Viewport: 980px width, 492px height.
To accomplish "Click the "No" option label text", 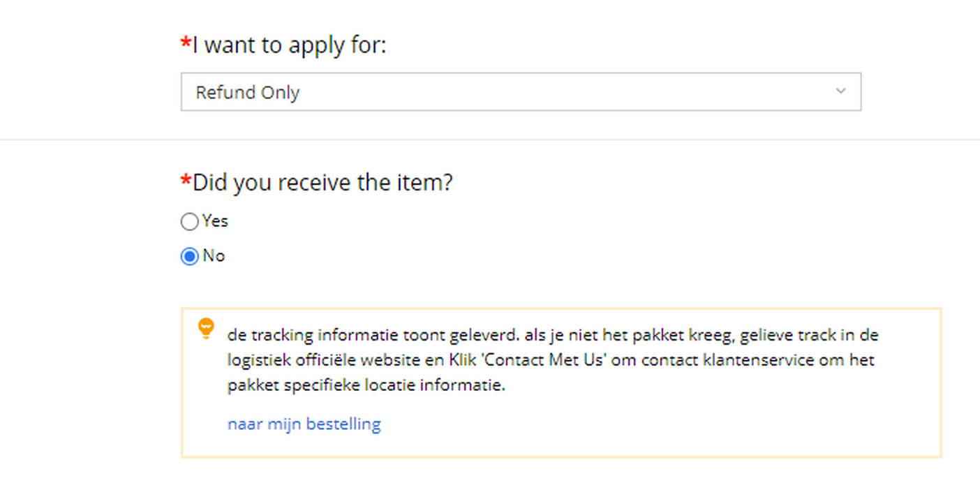I will [x=214, y=256].
